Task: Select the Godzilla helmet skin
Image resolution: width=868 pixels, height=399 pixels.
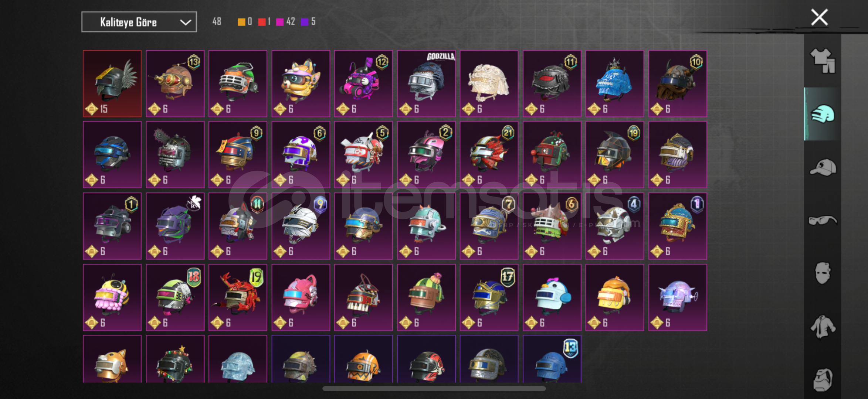Action: coord(426,83)
